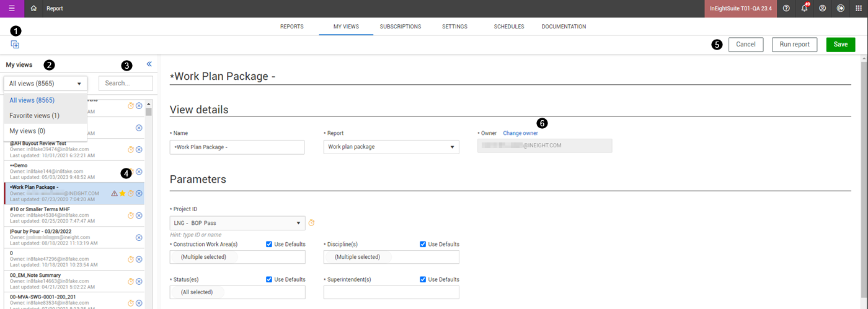Click the Run report button
This screenshot has width=868, height=309.
(794, 45)
